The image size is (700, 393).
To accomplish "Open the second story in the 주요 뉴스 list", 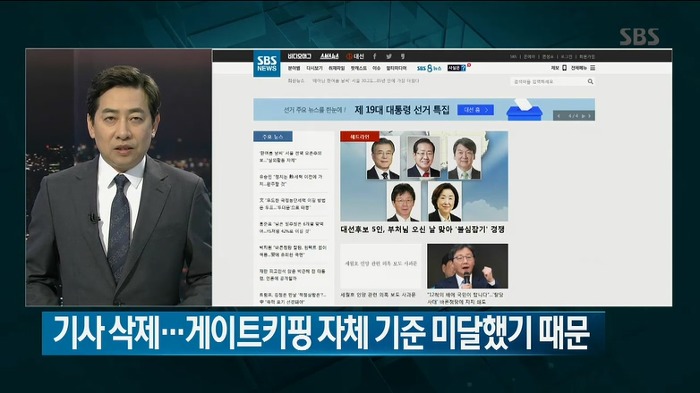I will pos(291,180).
